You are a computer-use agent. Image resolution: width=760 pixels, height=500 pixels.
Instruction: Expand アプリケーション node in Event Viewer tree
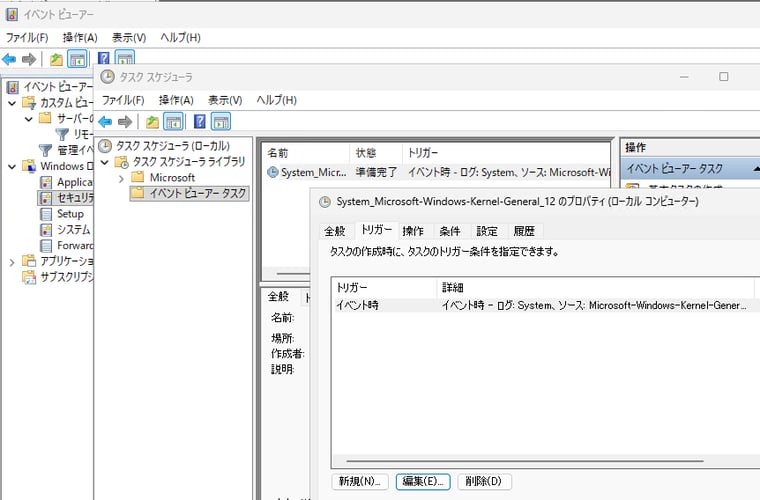[x=12, y=262]
